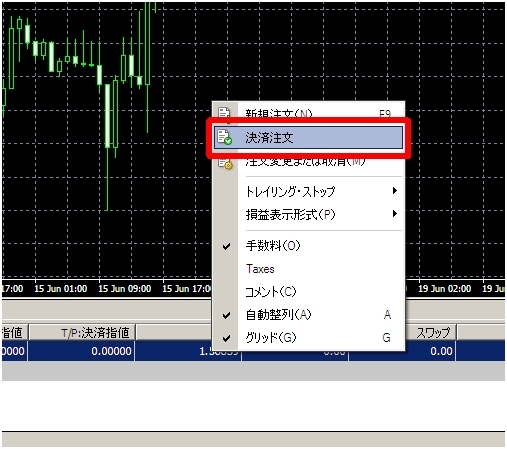Toggle the 手数料(O) checkmark
The image size is (507, 449).
[226, 246]
